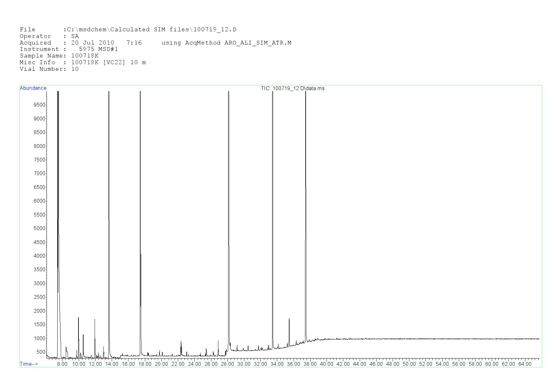The height and width of the screenshot is (392, 555).
Task: Click the tall peak near 33.50 minutes
Action: tap(272, 221)
